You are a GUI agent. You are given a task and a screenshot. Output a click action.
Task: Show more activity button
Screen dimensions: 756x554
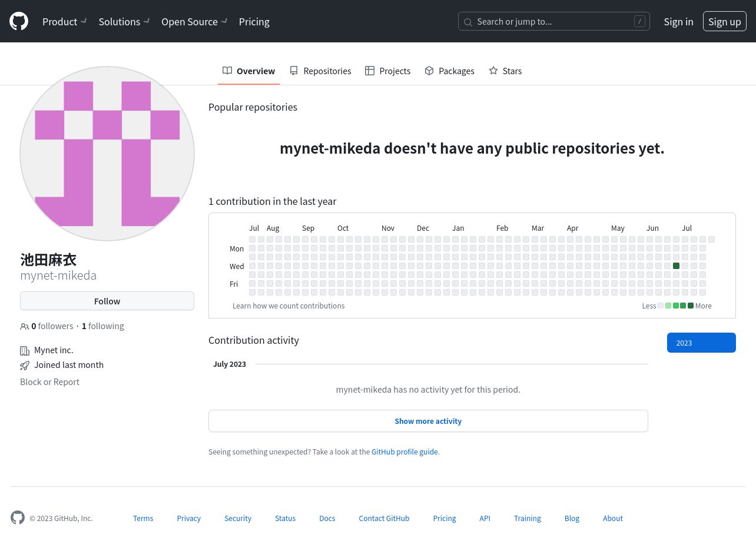coord(428,421)
